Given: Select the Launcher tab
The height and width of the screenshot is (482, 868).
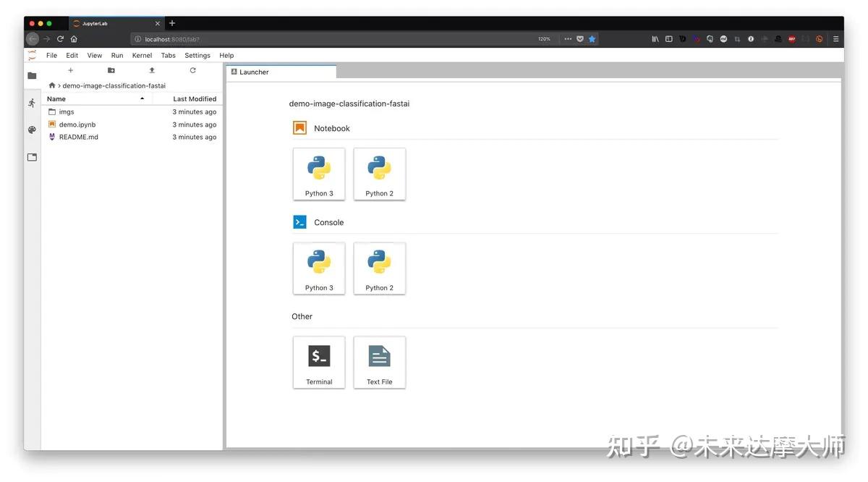Looking at the screenshot, I should (x=254, y=72).
